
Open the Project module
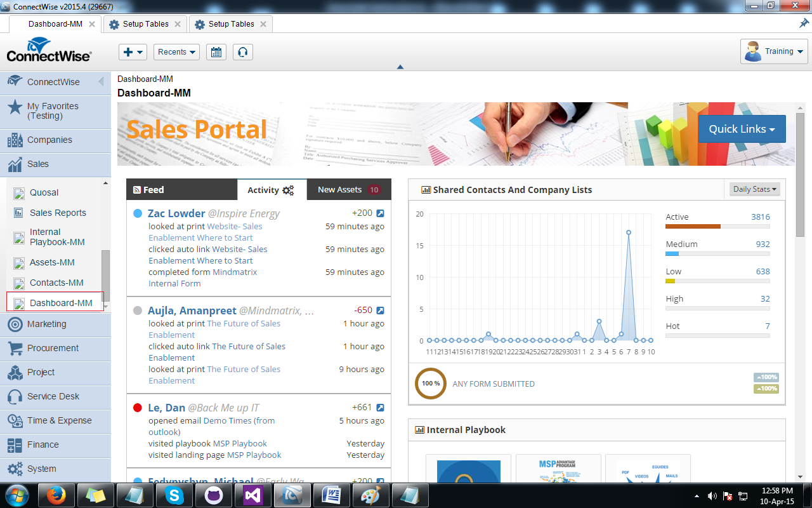pos(55,372)
